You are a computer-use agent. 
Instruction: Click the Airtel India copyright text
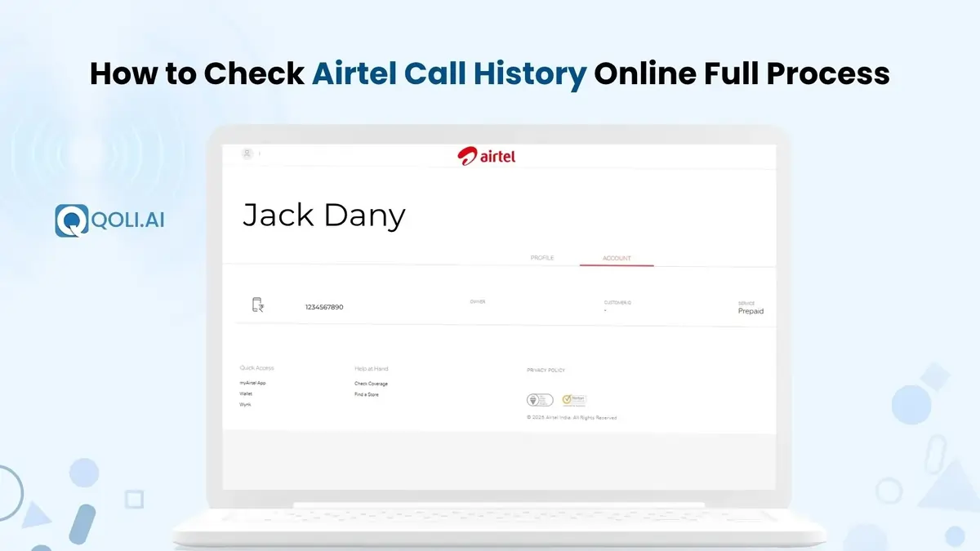coord(572,417)
